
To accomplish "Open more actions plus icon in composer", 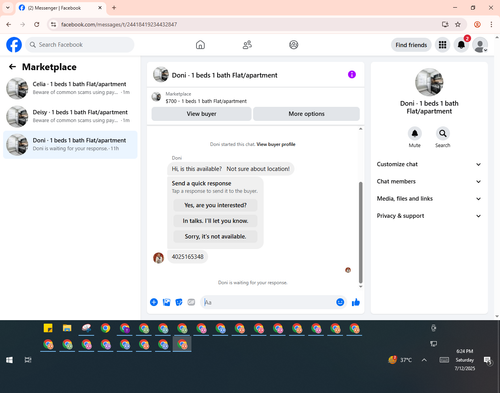I will [x=154, y=302].
